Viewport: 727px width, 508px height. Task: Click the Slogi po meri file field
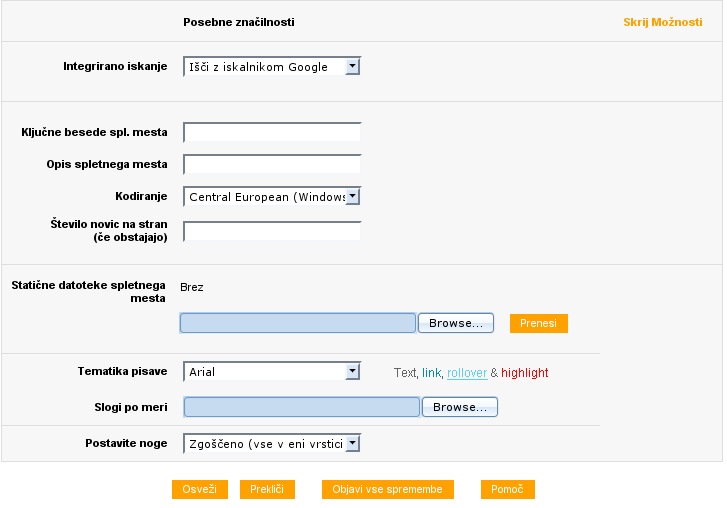point(302,407)
